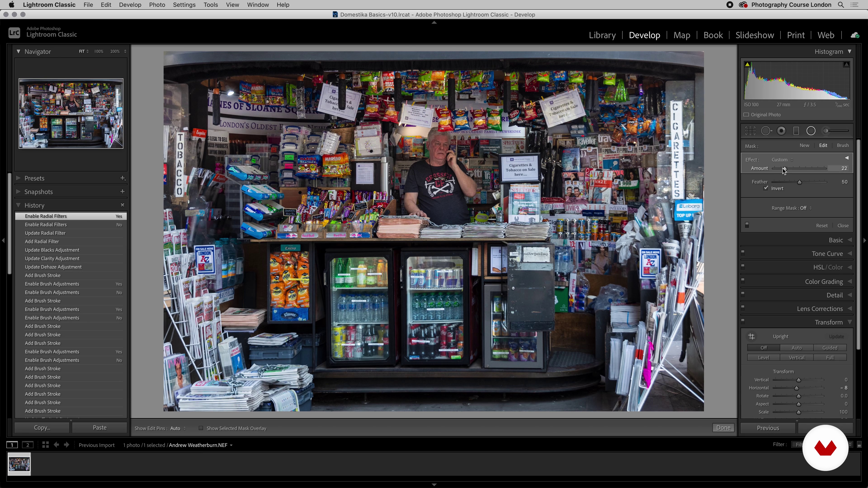Add a new snapshot with plus icon

pos(123,192)
